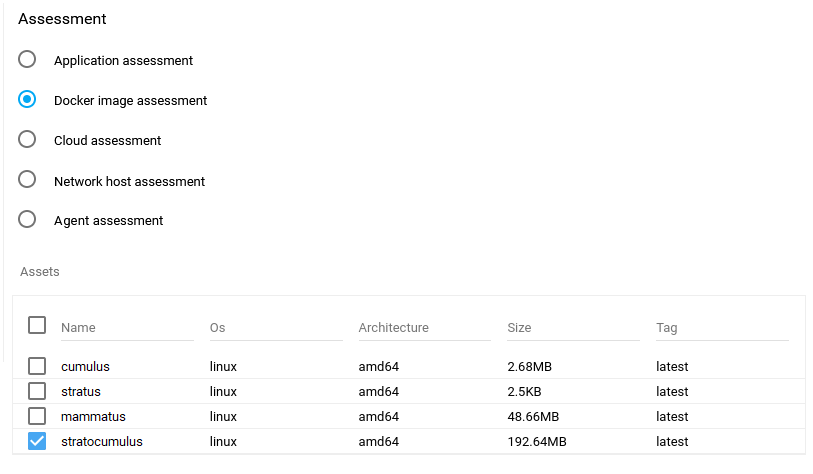
Task: Select the Agent assessment radio button
Action: (x=28, y=220)
